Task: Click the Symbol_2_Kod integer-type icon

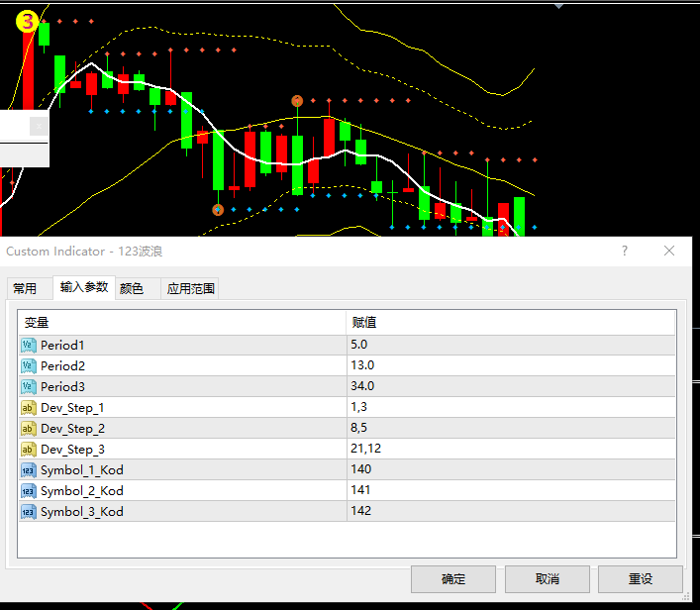Action: tap(29, 491)
